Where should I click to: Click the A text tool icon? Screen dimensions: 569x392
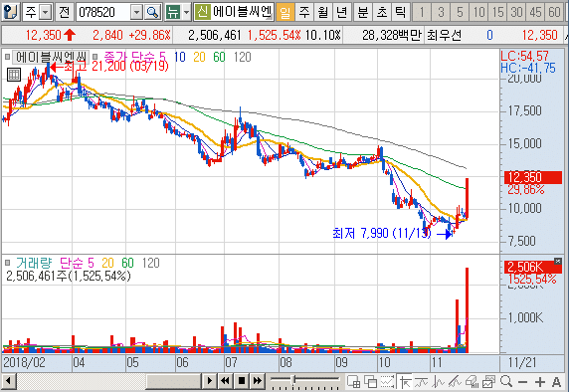[556, 382]
